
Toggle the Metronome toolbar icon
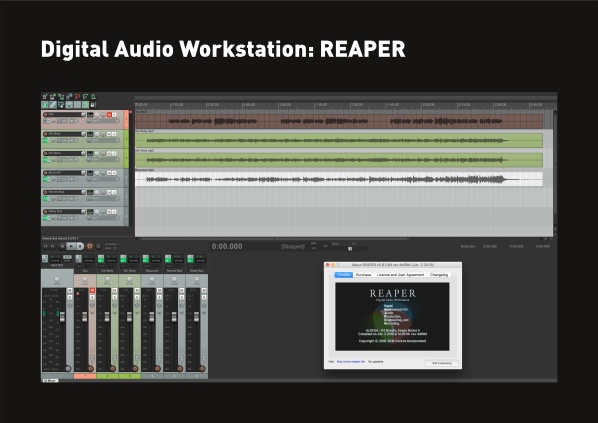point(93,97)
